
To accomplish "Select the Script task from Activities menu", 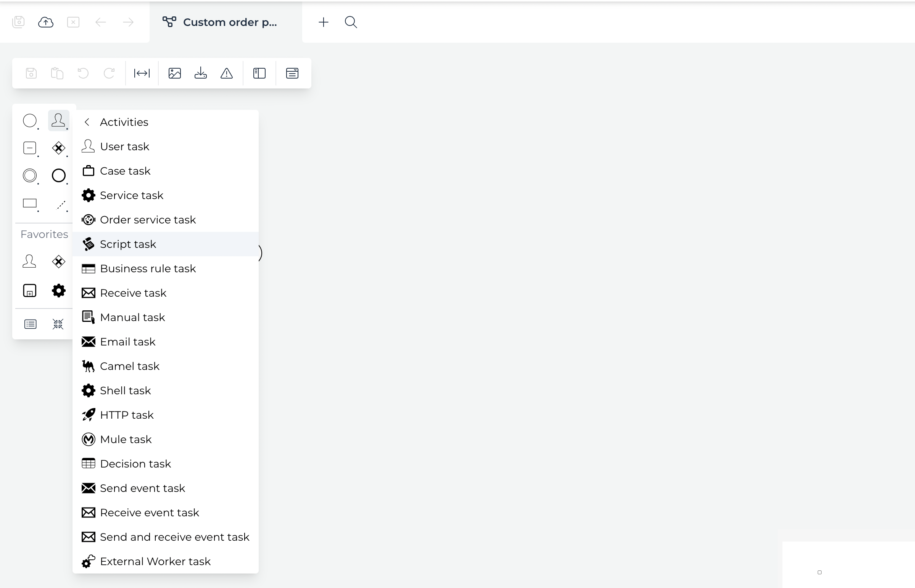I will 128,244.
